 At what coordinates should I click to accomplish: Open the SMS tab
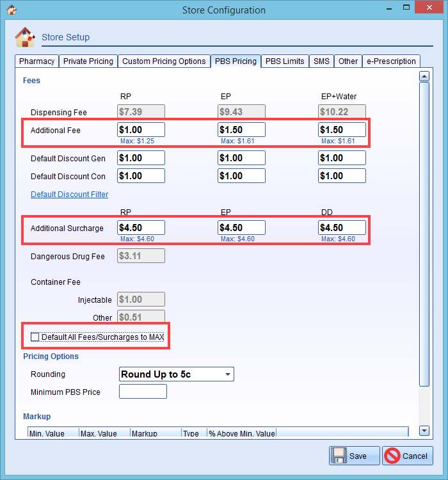(x=321, y=61)
